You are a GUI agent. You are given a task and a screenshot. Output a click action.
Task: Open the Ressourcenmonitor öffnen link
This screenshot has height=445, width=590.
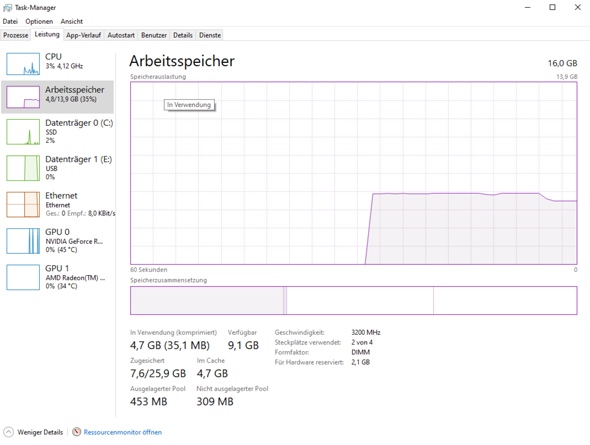[123, 432]
